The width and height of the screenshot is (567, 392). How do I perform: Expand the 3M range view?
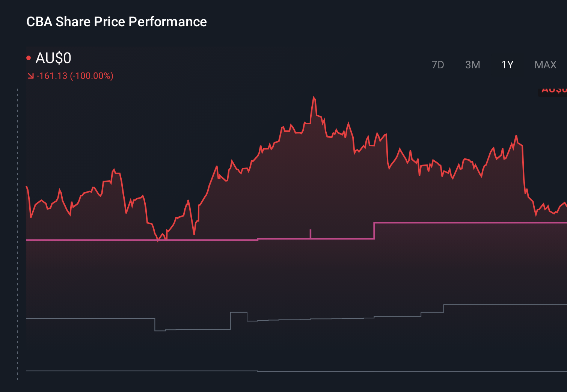coord(473,65)
